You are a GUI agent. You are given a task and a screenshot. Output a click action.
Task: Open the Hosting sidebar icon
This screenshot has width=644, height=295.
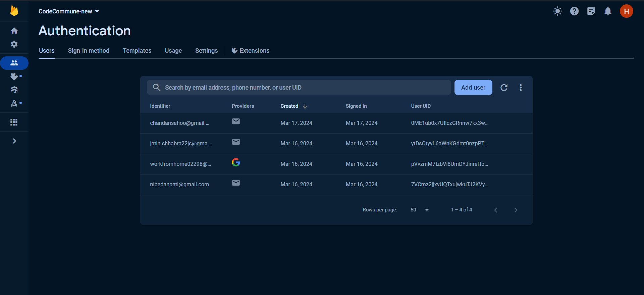(14, 90)
